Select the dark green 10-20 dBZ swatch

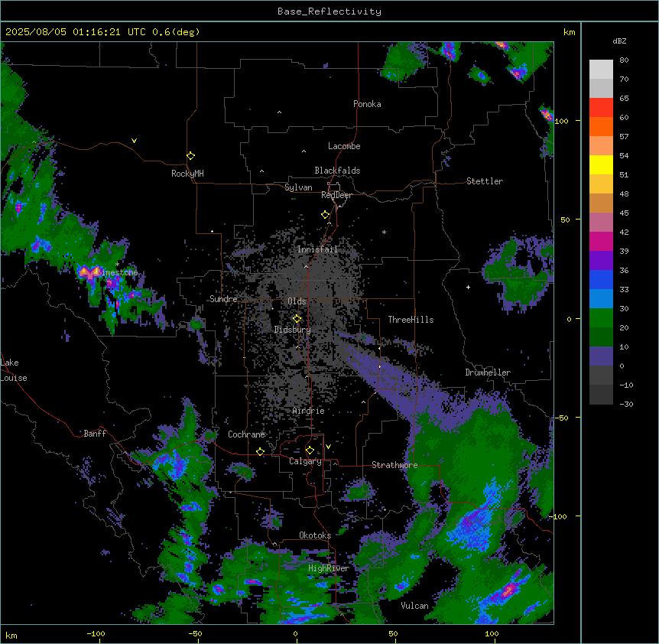(601, 337)
